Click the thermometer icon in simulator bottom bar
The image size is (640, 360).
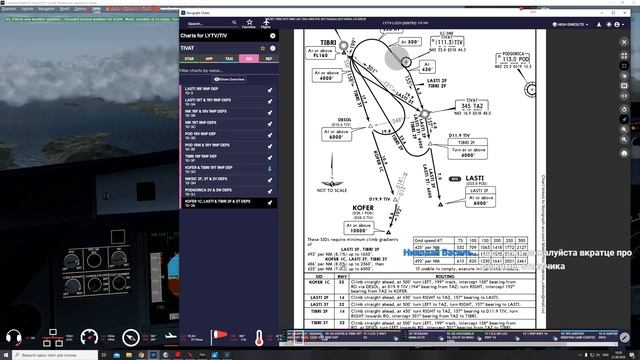(259, 338)
